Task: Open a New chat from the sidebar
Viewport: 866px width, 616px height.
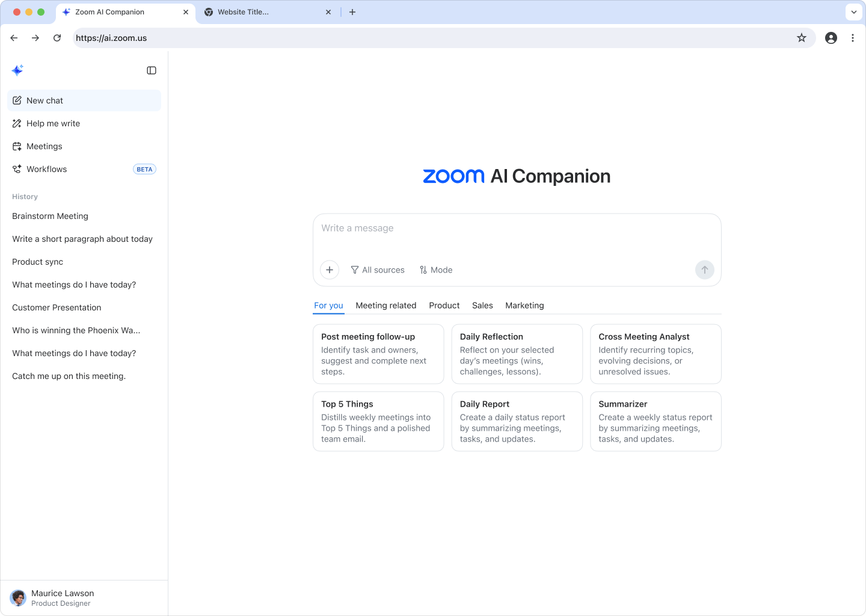Action: (45, 100)
